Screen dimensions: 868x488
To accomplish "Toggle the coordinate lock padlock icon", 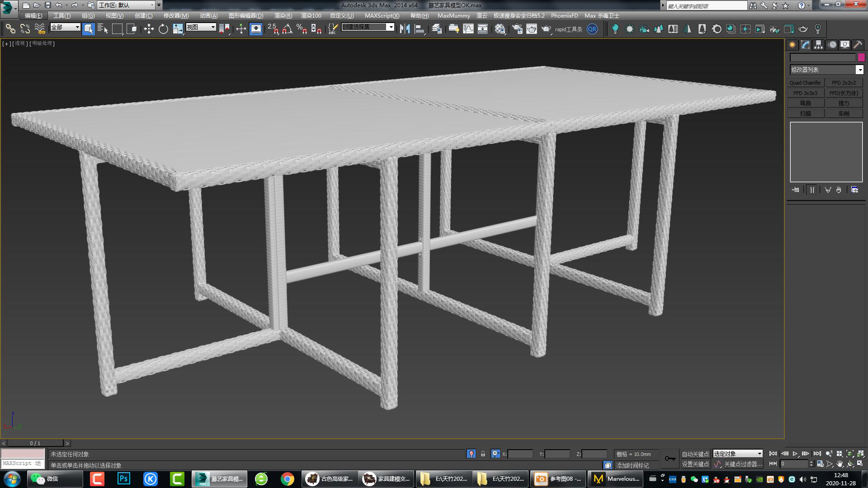I will point(483,454).
